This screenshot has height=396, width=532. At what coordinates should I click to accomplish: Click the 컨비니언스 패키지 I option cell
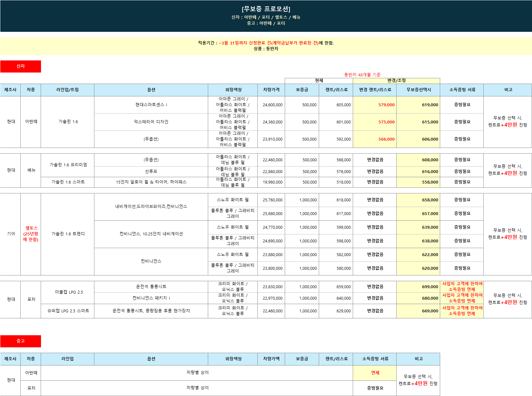(x=151, y=298)
